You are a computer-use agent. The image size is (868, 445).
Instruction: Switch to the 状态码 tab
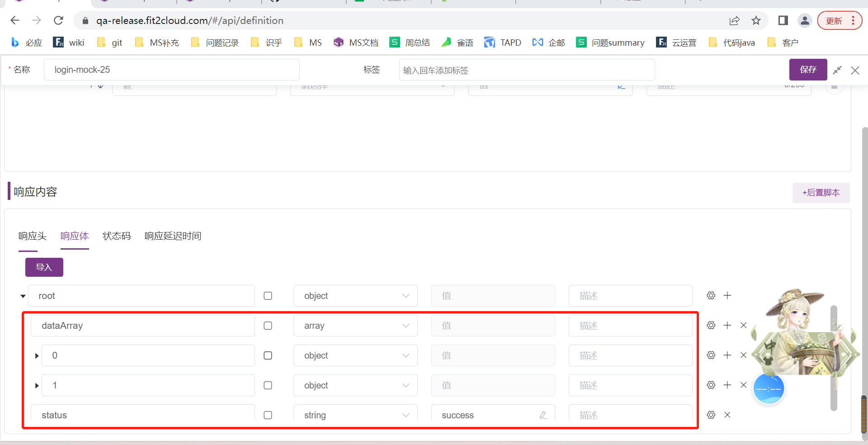[x=116, y=236]
